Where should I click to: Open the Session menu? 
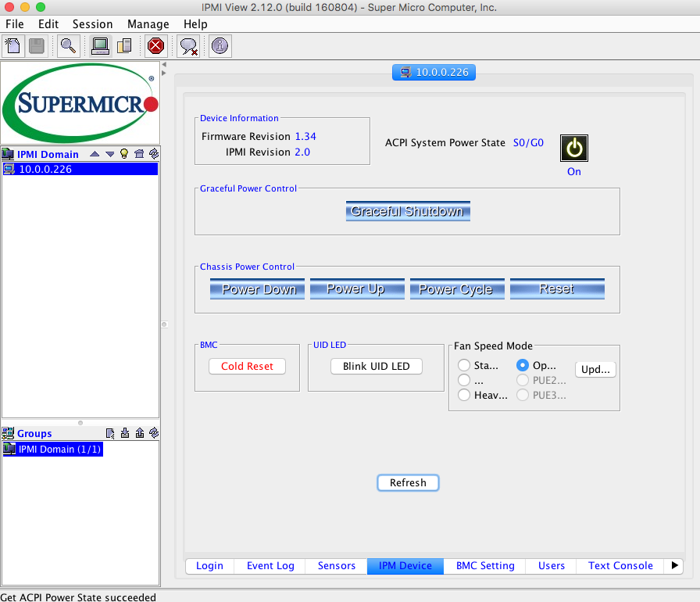(x=92, y=24)
